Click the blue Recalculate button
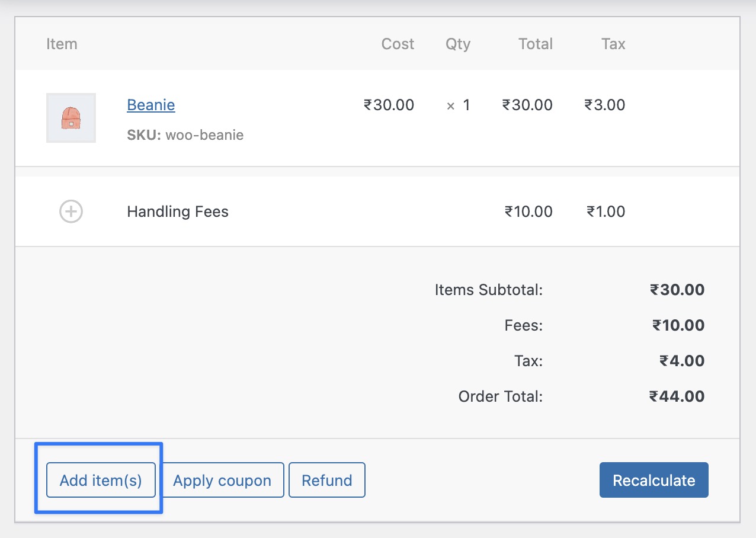 tap(654, 480)
